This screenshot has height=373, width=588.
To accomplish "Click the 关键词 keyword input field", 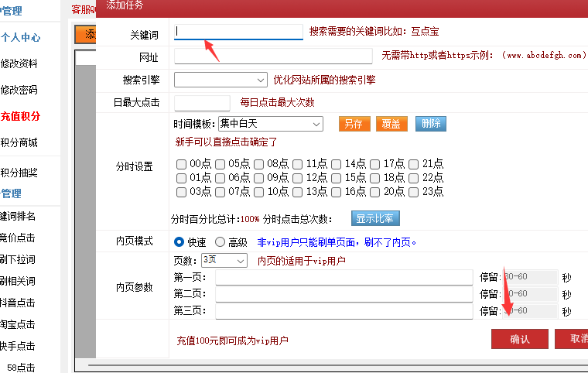I will coord(238,32).
